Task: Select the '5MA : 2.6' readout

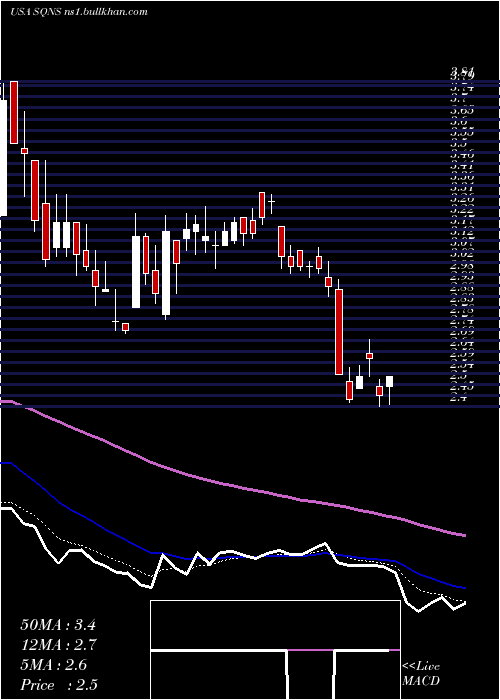Action: click(x=54, y=665)
